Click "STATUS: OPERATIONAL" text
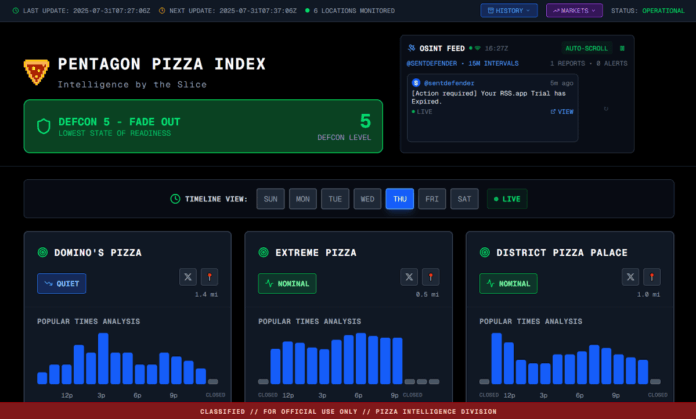This screenshot has height=419, width=696. click(x=648, y=10)
